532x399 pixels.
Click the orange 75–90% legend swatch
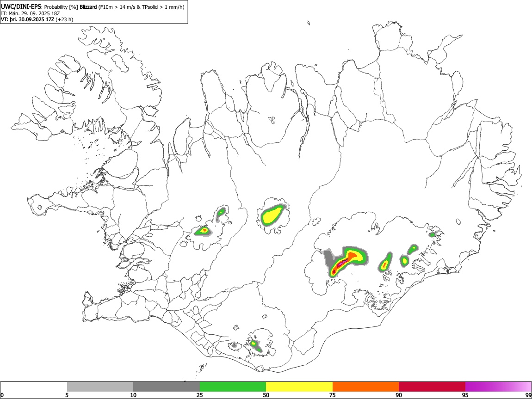[x=366, y=387]
